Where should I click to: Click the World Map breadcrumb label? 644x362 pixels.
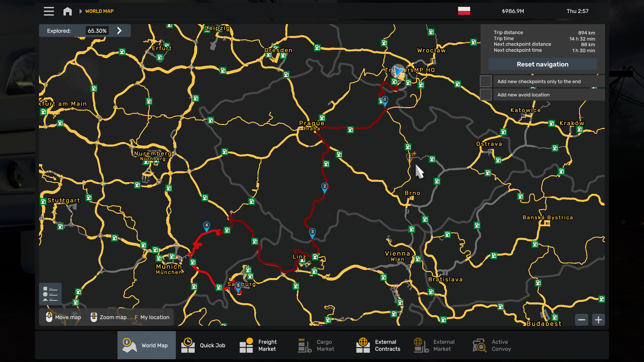pos(99,11)
